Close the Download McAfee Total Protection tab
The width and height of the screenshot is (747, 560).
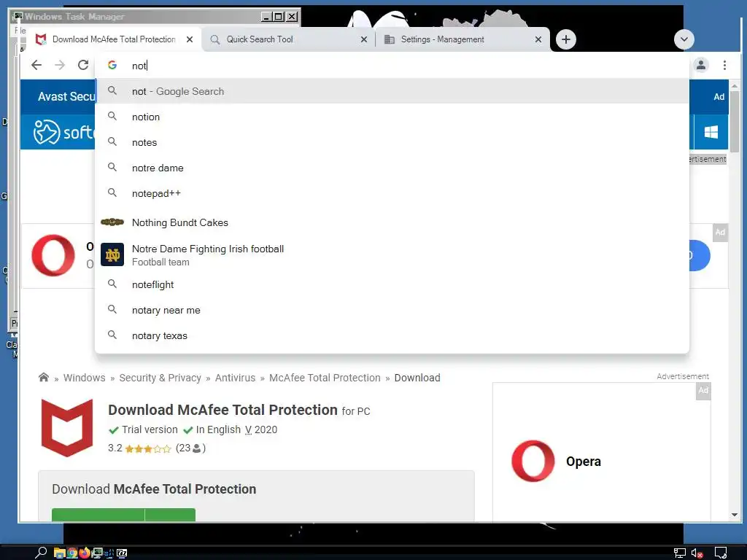click(190, 39)
